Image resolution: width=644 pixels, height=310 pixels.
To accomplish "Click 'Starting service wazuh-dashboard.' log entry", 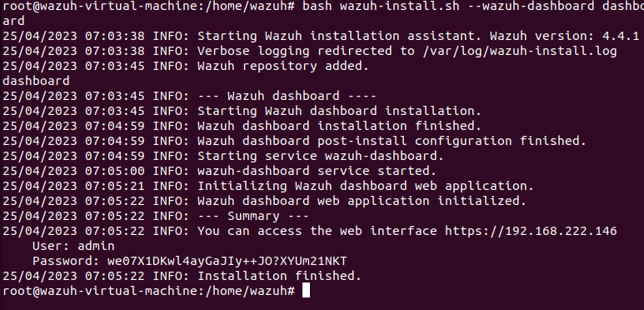I will coord(321,156).
